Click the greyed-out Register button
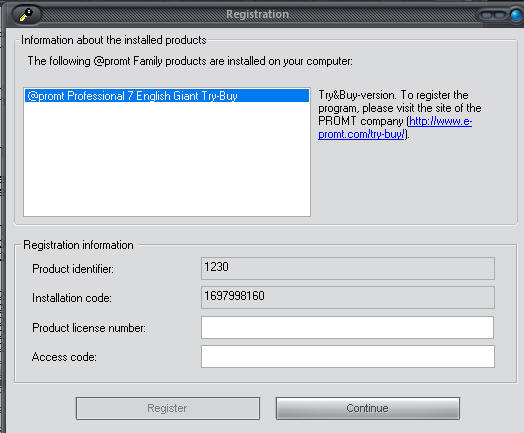524x433 pixels. click(168, 408)
